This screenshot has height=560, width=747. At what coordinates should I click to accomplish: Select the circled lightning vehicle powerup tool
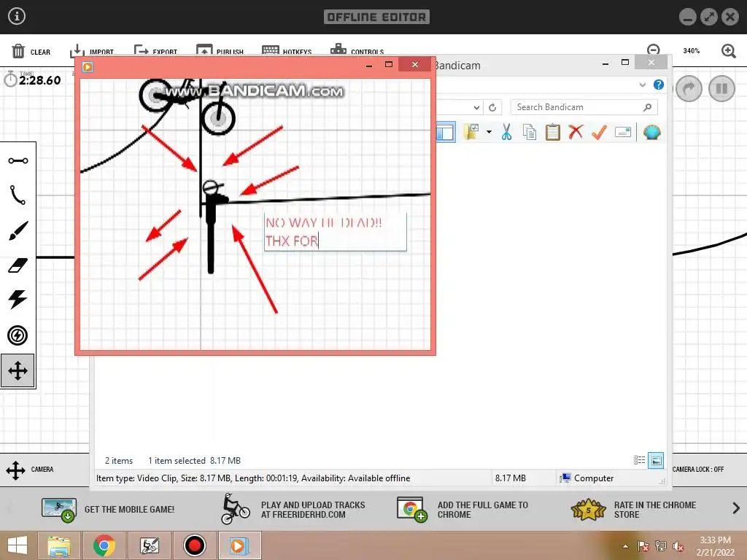tap(18, 335)
